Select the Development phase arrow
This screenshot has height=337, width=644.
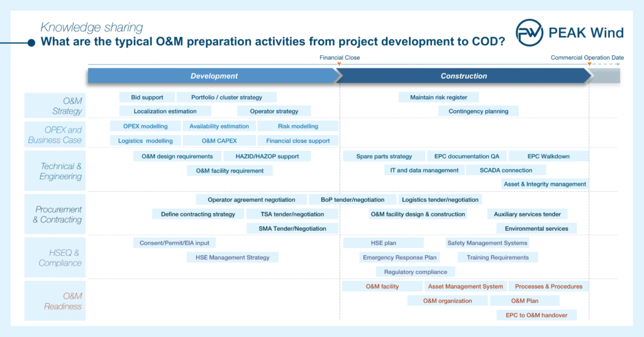click(x=214, y=76)
